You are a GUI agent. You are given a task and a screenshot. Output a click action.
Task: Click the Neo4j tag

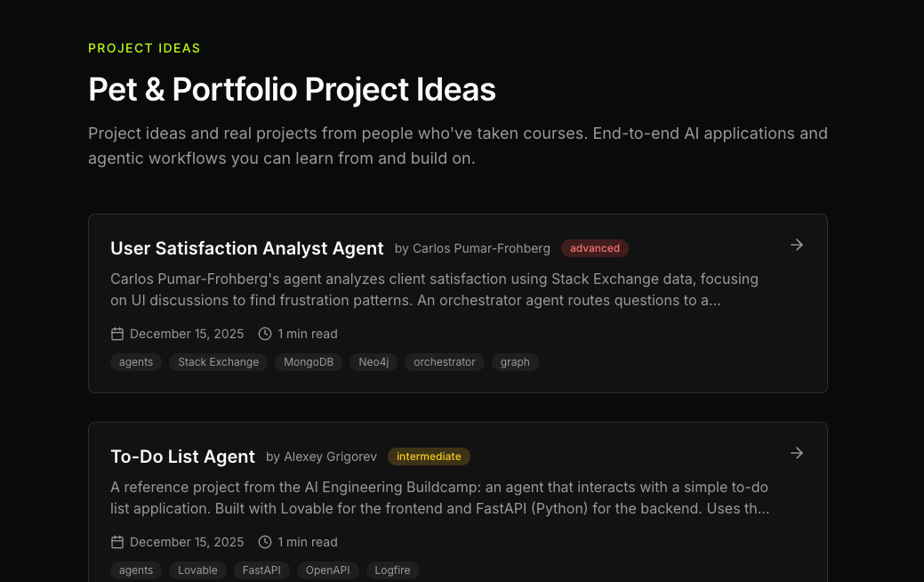tap(374, 362)
